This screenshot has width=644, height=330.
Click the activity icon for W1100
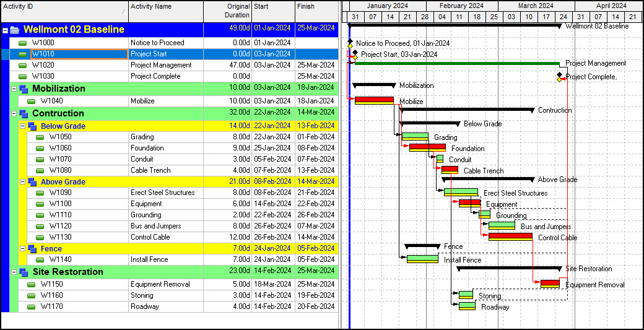click(x=40, y=204)
